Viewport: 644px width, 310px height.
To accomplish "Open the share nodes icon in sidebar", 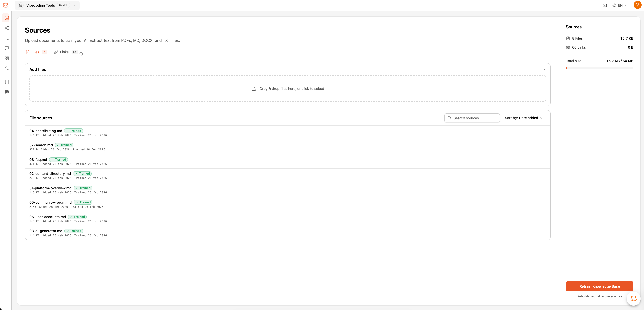I will 7,28.
